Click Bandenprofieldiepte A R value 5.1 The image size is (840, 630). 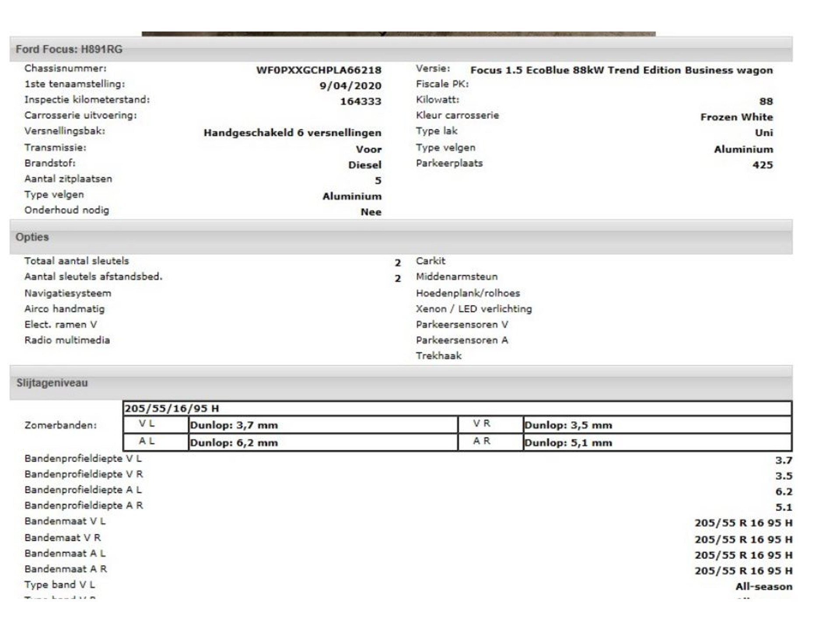(784, 507)
